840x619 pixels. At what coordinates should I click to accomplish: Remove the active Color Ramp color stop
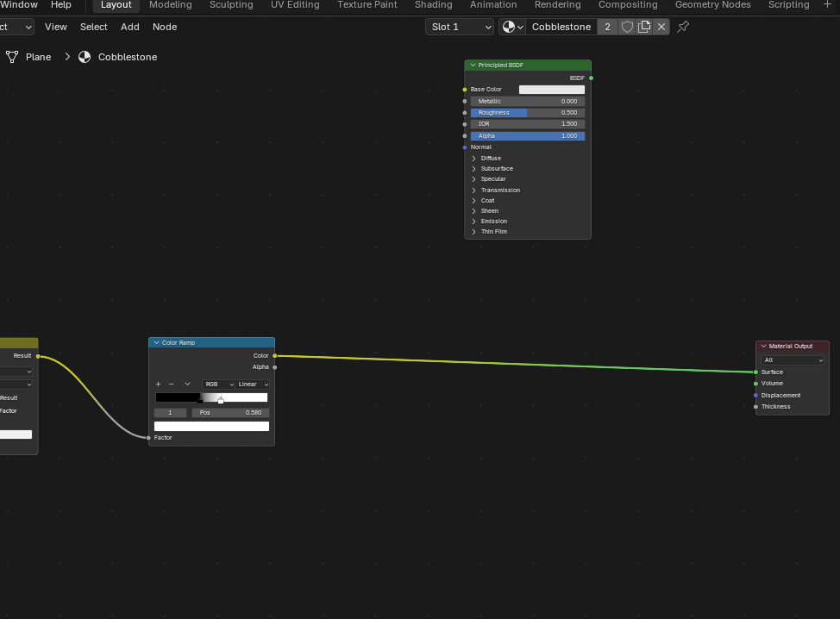(172, 385)
